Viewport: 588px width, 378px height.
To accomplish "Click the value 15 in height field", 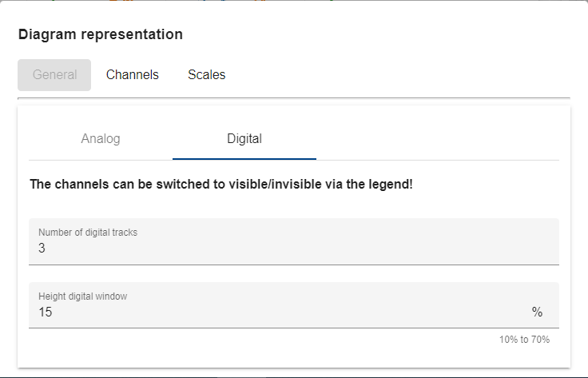I will pyautogui.click(x=46, y=312).
